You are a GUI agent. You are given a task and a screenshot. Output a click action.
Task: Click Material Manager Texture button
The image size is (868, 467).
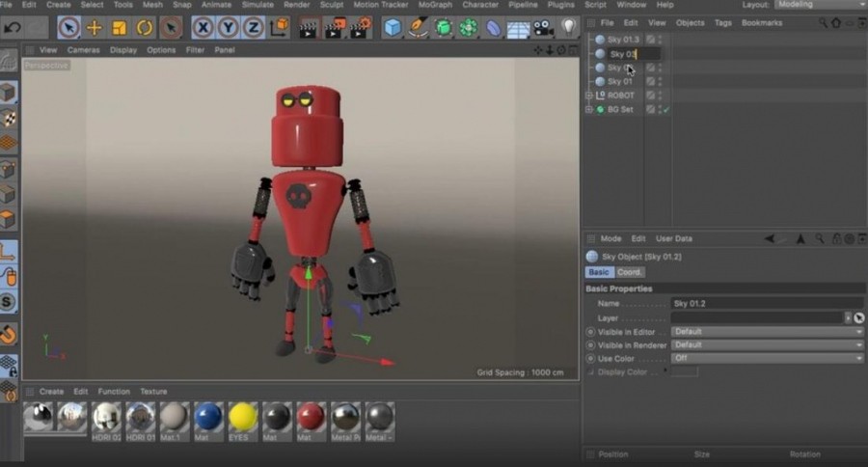tap(153, 391)
